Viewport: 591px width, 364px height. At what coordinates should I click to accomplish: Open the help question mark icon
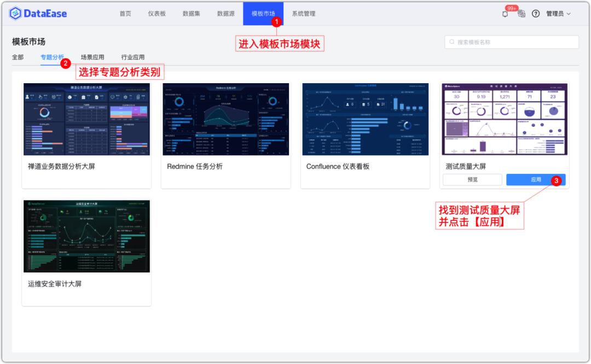536,13
